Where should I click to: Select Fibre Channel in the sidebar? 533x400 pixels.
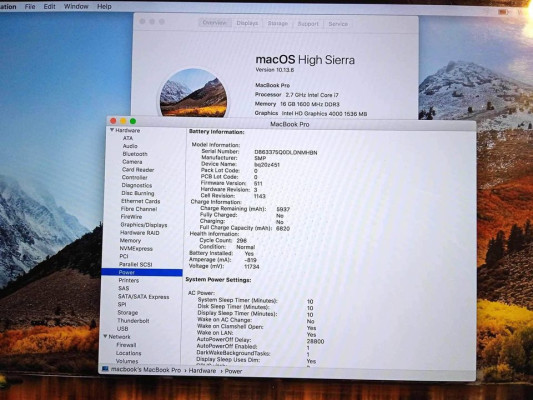coord(139,209)
